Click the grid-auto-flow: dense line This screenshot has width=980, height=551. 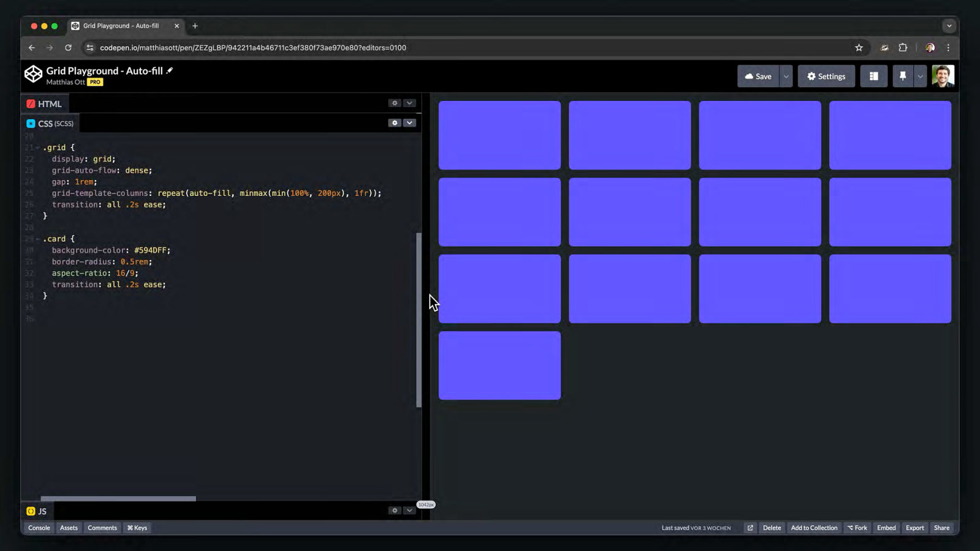[x=102, y=170]
